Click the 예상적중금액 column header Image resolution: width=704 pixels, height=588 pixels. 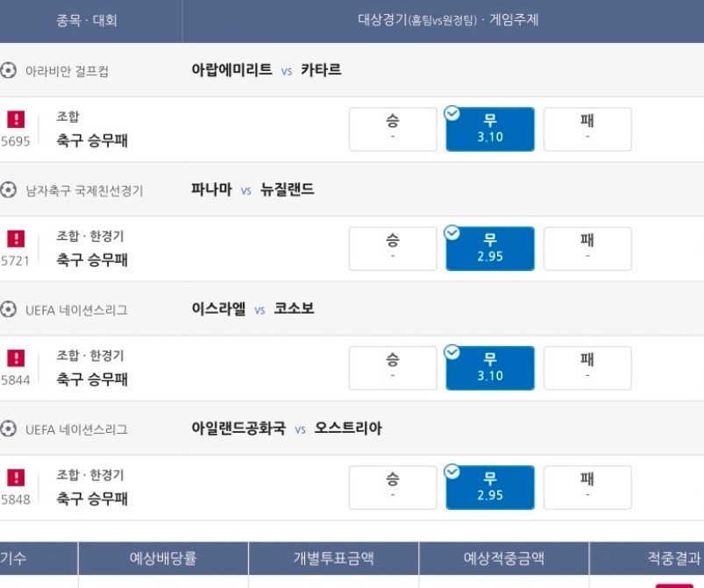click(504, 558)
